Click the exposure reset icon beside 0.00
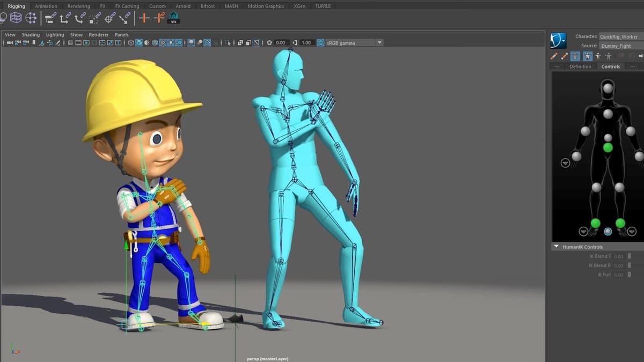 click(269, 43)
